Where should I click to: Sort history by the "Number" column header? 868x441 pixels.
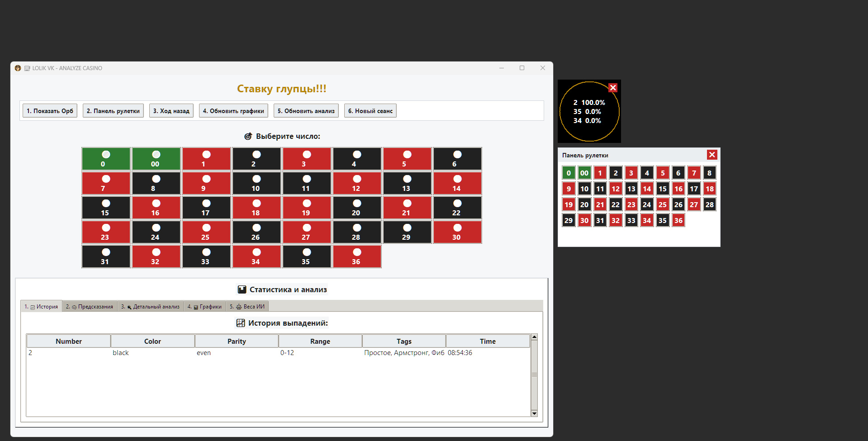(x=69, y=341)
